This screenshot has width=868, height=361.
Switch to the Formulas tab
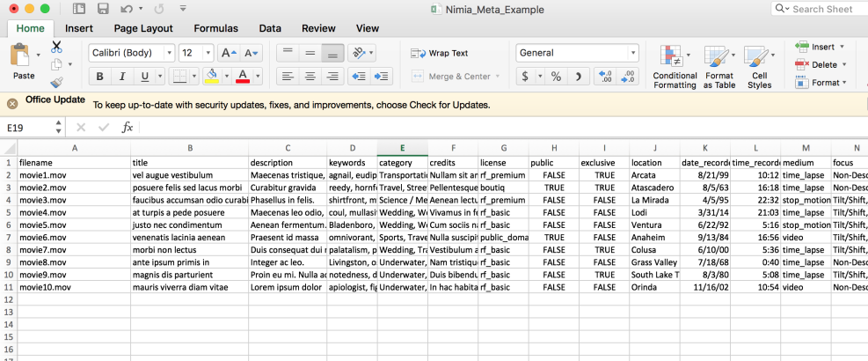[x=215, y=28]
